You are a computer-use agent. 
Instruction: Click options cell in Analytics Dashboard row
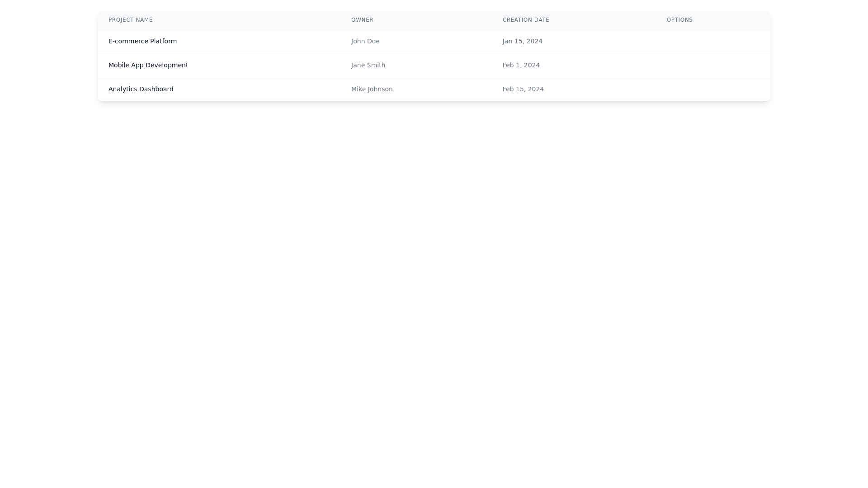tap(712, 89)
